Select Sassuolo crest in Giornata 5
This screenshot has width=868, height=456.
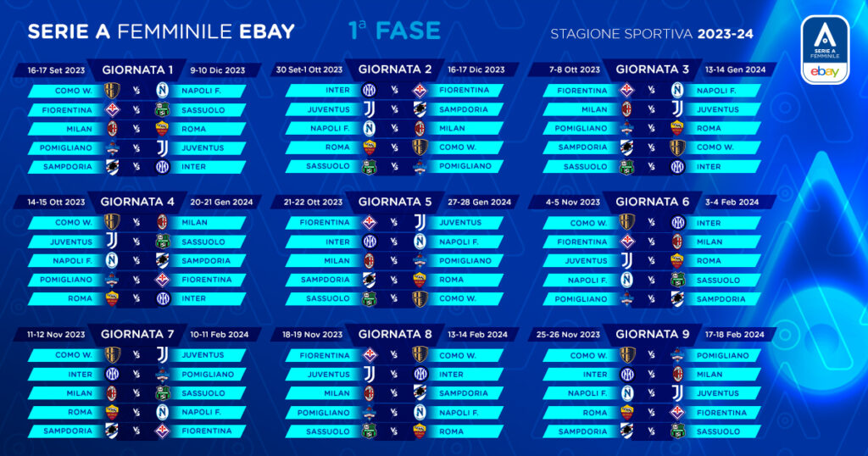click(x=369, y=298)
